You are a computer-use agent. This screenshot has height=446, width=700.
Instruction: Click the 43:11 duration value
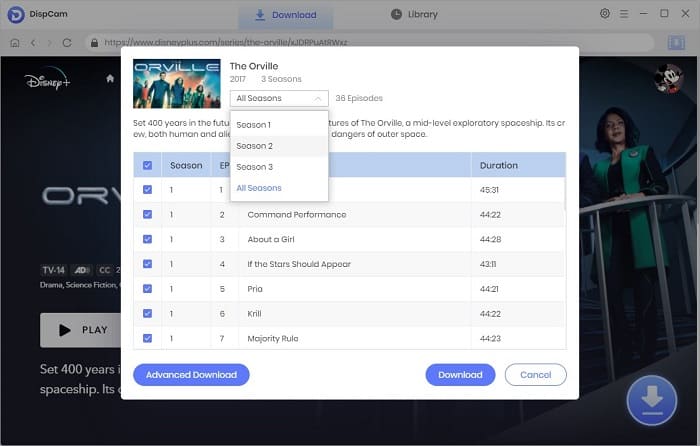click(x=488, y=264)
